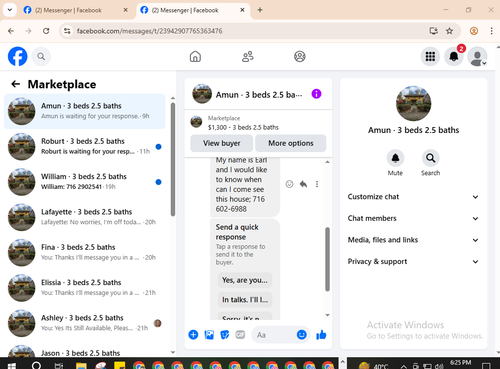Choose a GIF from the GIF icon
This screenshot has width=500, height=369.
(240, 334)
